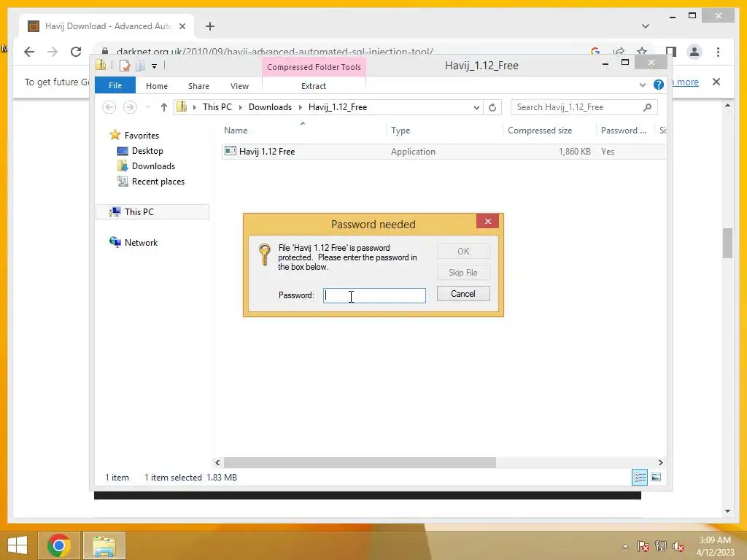Click the Cancel button in password dialog
Image resolution: width=747 pixels, height=560 pixels.
click(463, 294)
